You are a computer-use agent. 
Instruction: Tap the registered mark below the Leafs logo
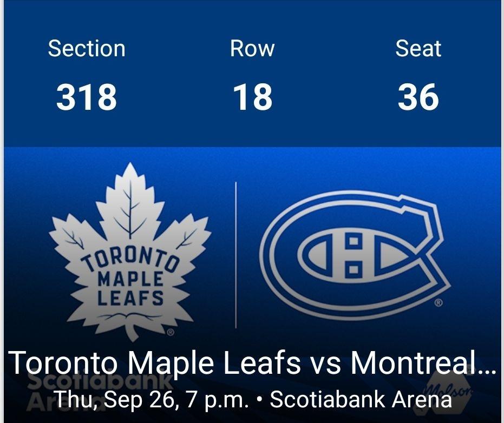pos(170,332)
